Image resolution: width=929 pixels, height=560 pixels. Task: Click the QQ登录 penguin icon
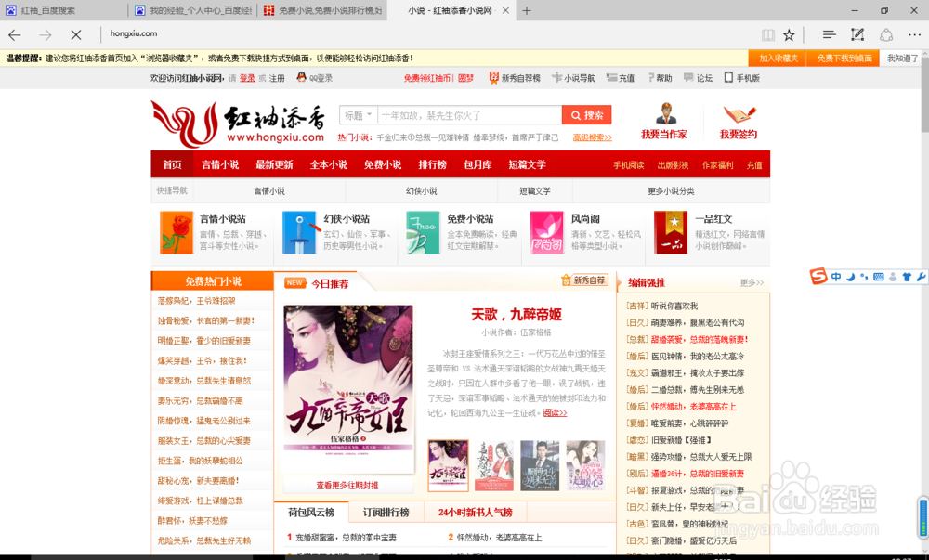(x=301, y=77)
